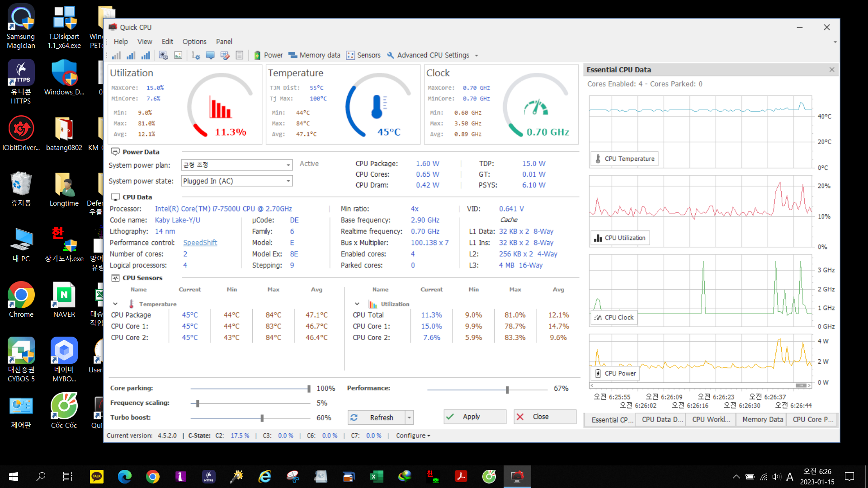Open notification center in taskbar
The width and height of the screenshot is (868, 488).
(849, 477)
